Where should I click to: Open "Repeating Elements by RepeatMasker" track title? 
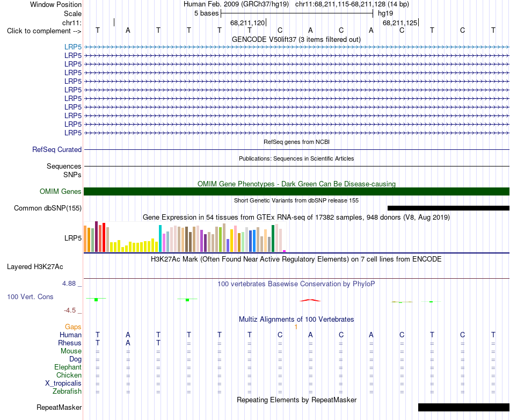[296, 400]
